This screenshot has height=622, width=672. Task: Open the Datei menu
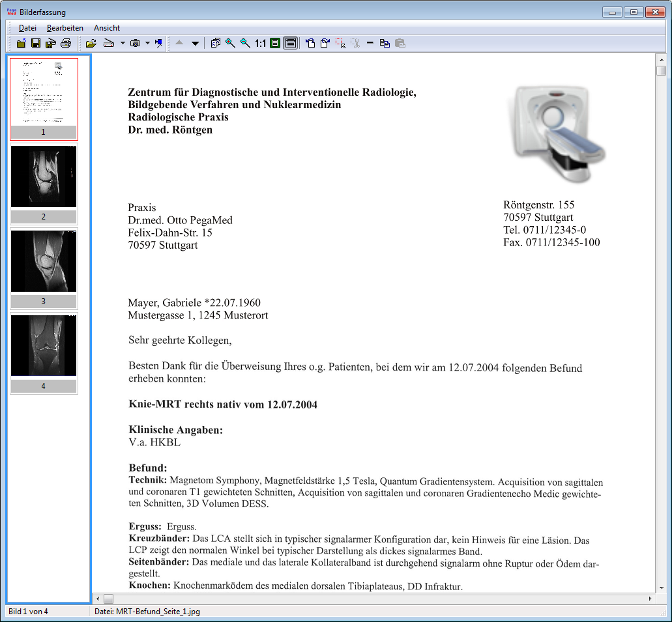click(27, 28)
